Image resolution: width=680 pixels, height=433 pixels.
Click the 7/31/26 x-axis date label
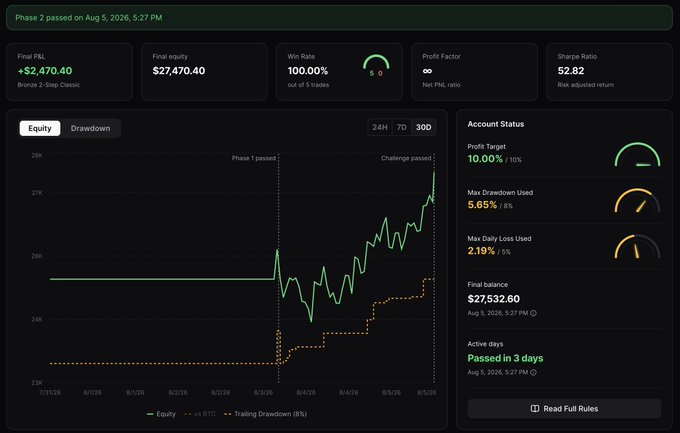click(50, 393)
